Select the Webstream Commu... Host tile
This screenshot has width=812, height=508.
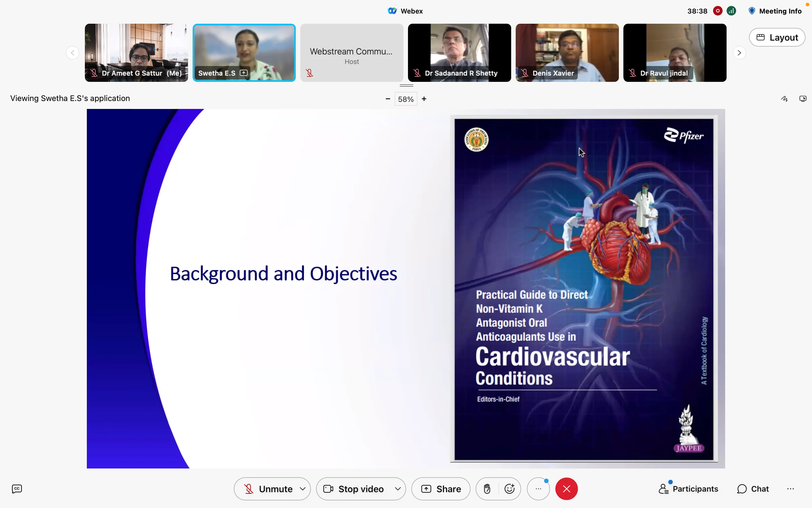coord(352,53)
